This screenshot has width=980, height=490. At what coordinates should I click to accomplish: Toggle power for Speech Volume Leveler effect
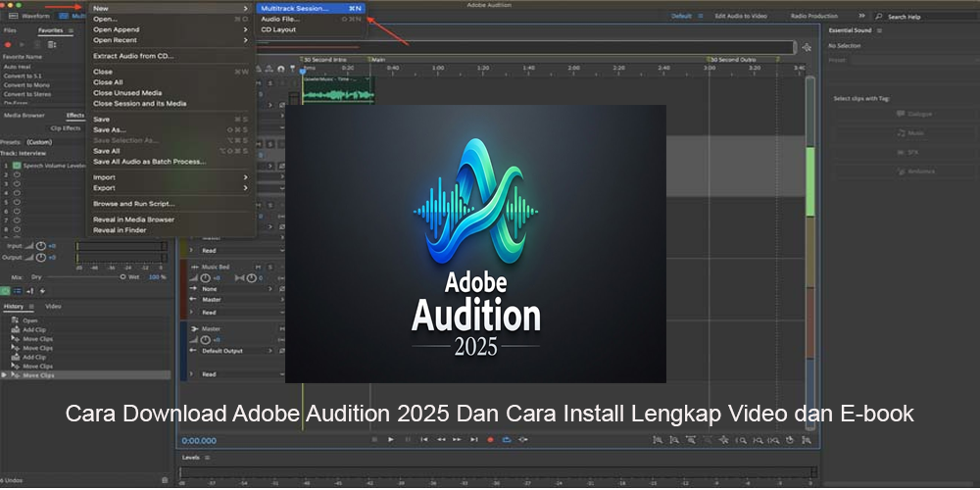click(17, 166)
